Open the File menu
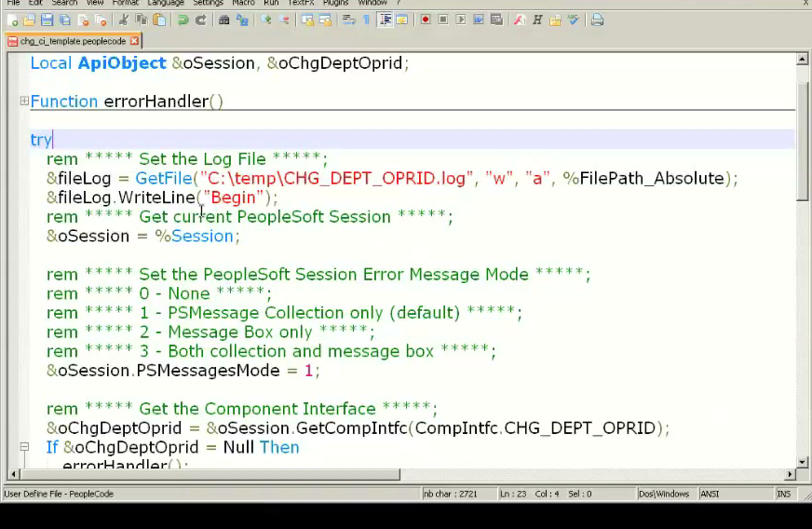The width and height of the screenshot is (812, 529). (x=13, y=3)
